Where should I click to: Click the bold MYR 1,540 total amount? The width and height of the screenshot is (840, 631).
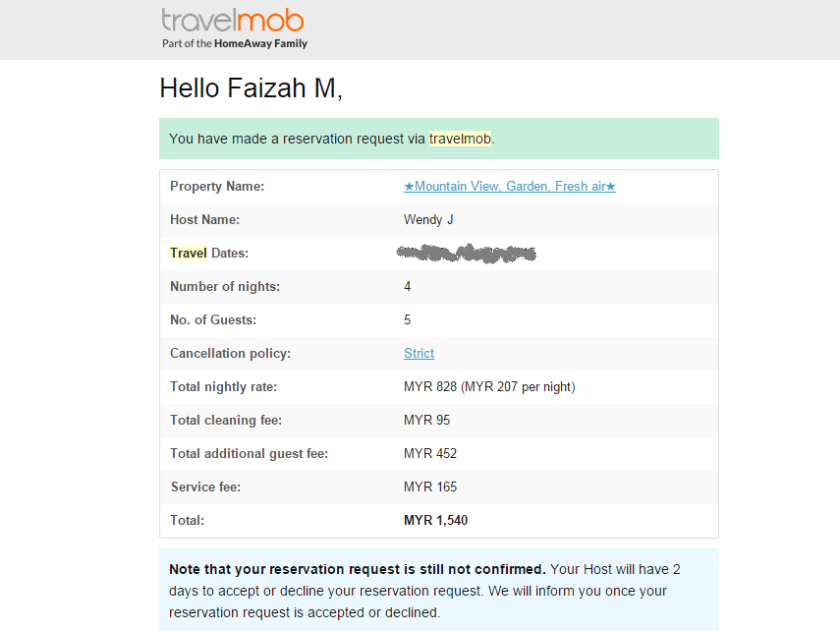point(435,521)
